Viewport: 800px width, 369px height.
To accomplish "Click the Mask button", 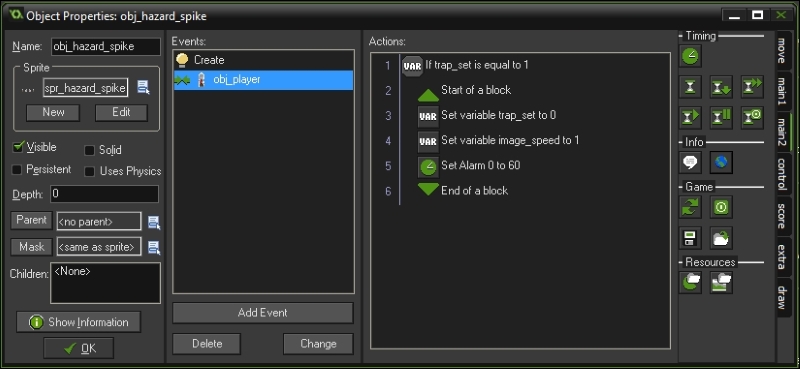I will pyautogui.click(x=31, y=247).
